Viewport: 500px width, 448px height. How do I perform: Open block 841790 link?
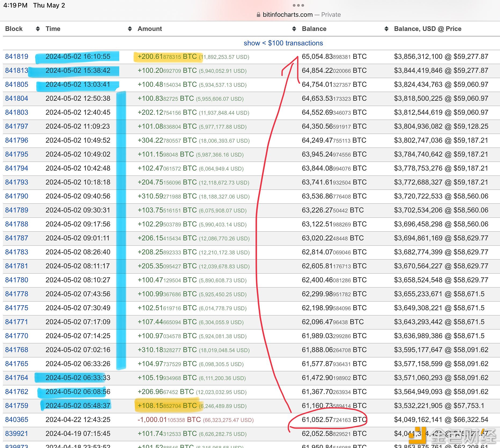point(17,196)
